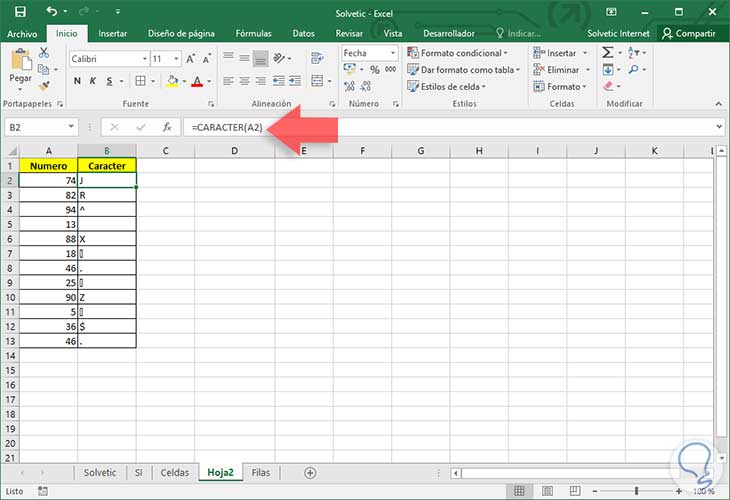Click the Pegar paste button

[20, 68]
